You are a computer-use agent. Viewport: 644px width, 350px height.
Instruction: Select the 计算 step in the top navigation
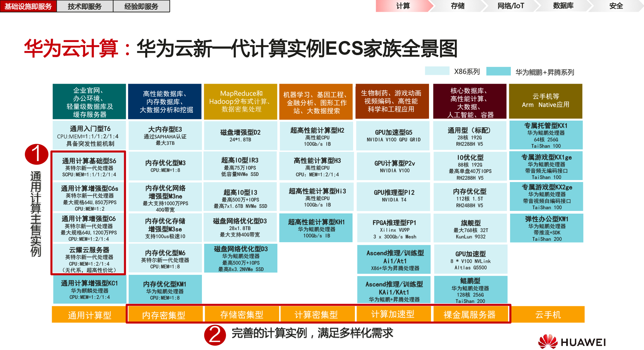pyautogui.click(x=402, y=6)
